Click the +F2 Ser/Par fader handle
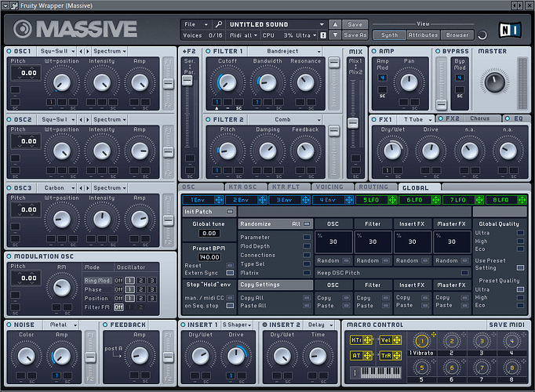This screenshot has width=535, height=392. (x=187, y=80)
